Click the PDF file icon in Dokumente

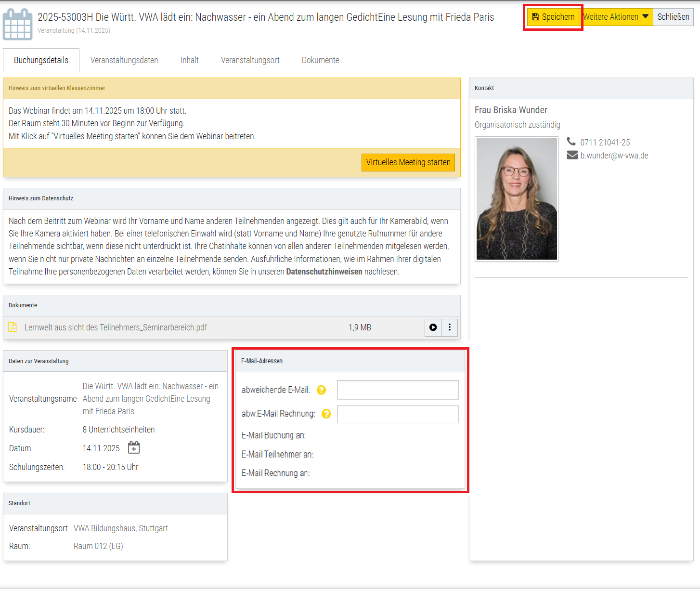tap(13, 327)
